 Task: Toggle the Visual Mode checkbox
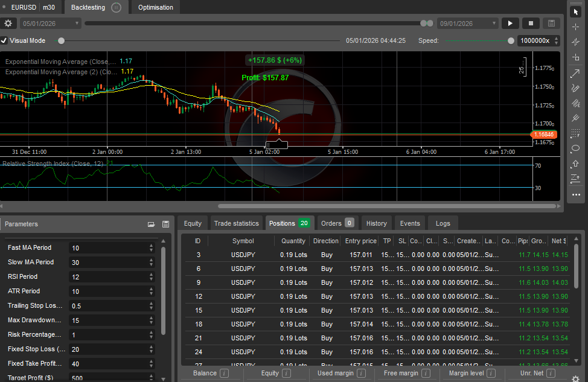(4, 41)
